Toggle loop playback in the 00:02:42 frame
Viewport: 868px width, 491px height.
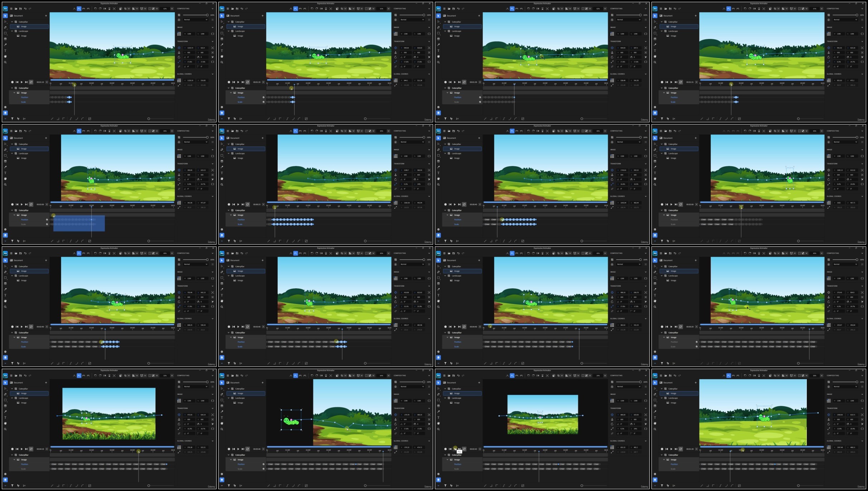[464, 449]
